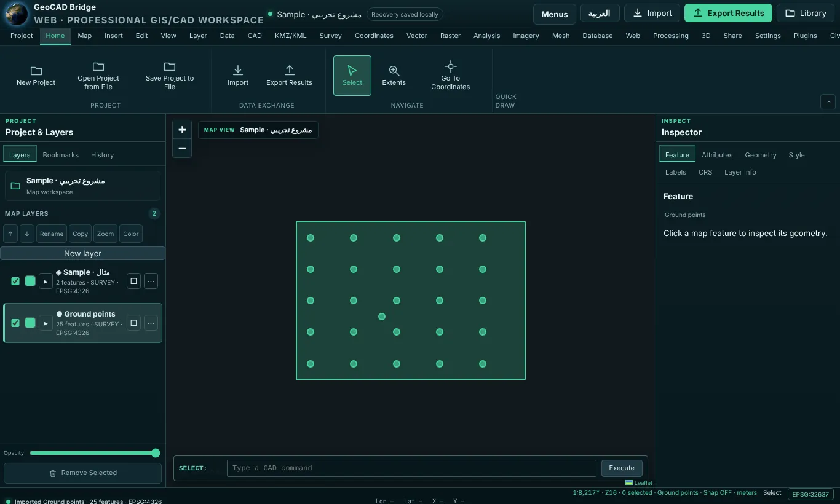The width and height of the screenshot is (840, 504).
Task: Click the Import icon in Data Exchange
Action: [238, 70]
